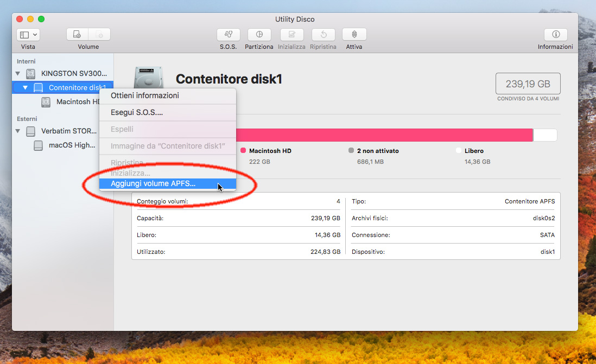Click the large disk icon in header
596x364 pixels.
click(x=149, y=78)
